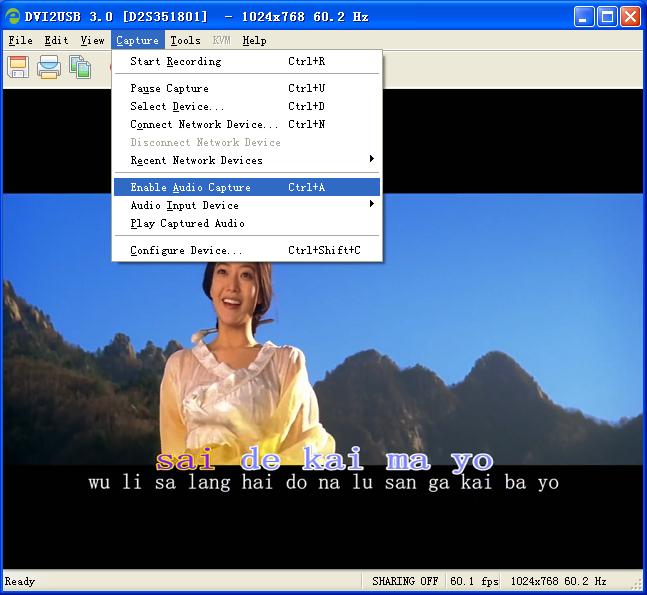This screenshot has height=595, width=647.
Task: Choose Start Recording in Capture menu
Action: [x=176, y=61]
